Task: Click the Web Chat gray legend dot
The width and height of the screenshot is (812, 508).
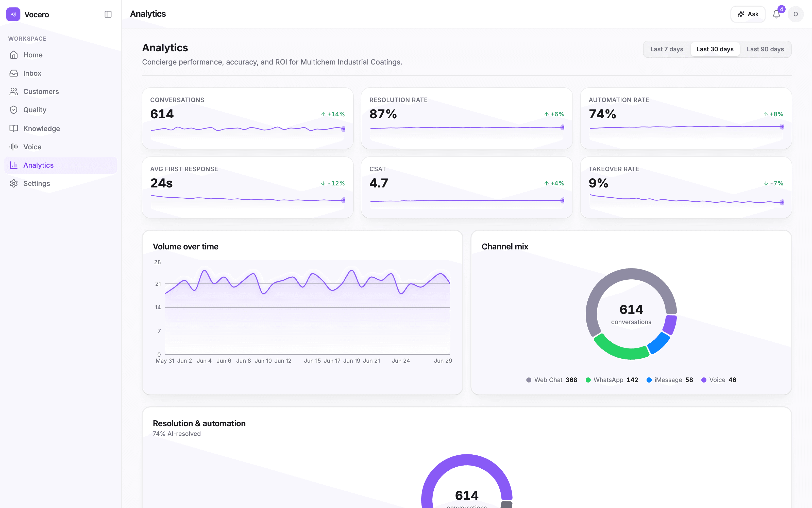Action: [529, 380]
